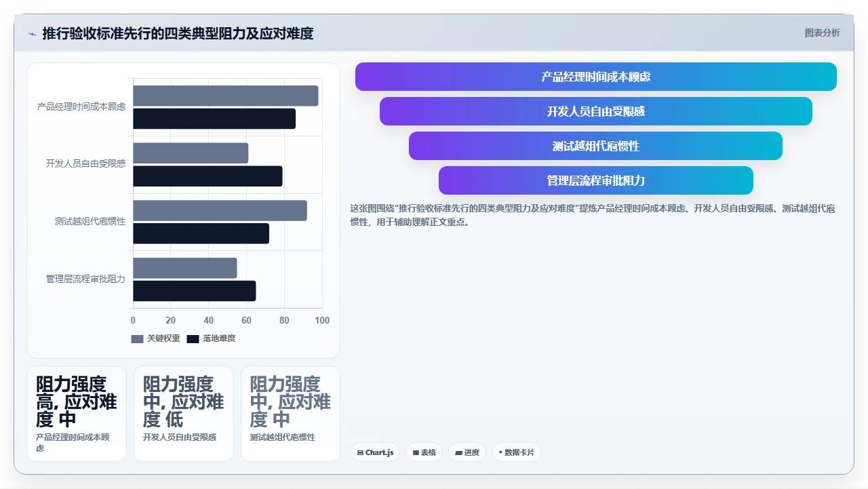The width and height of the screenshot is (868, 489).
Task: Click the 进度 tag chip
Action: click(467, 452)
